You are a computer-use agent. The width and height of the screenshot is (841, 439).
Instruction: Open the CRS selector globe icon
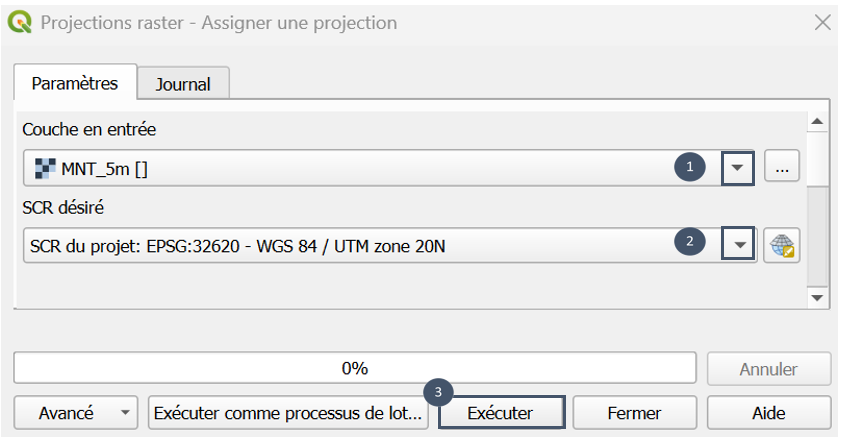pos(782,245)
